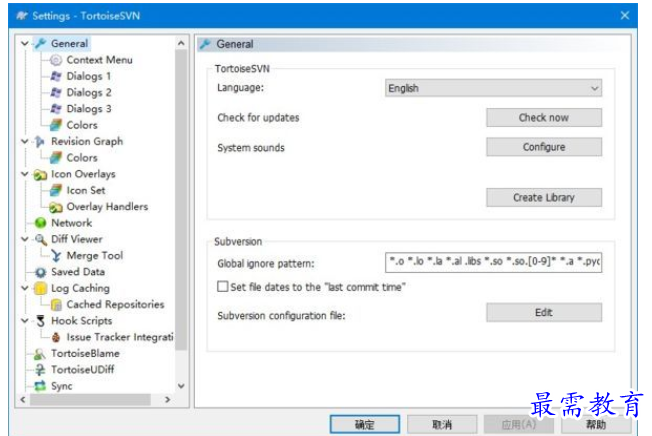The width and height of the screenshot is (652, 436).
Task: Click the Merge Tool icon
Action: point(56,256)
